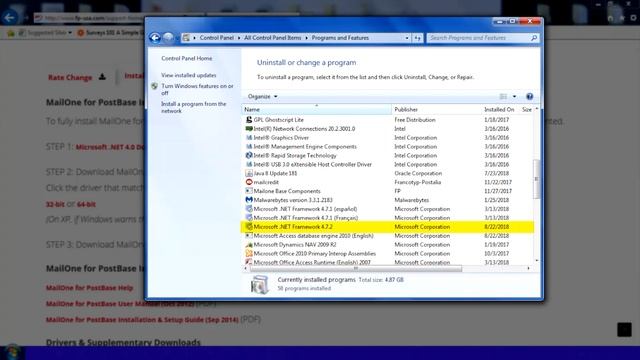Click 32-bit link on background webpage
Screen dimensions: 640x360
[55, 204]
